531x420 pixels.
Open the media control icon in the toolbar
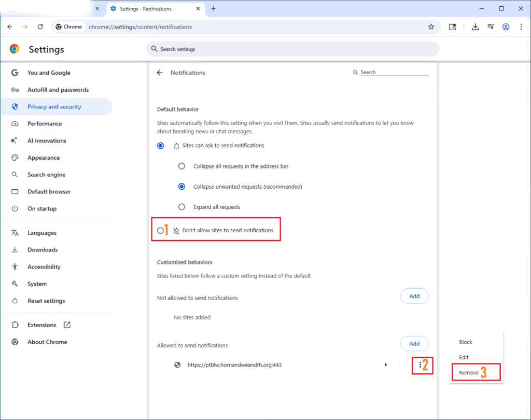(x=491, y=27)
